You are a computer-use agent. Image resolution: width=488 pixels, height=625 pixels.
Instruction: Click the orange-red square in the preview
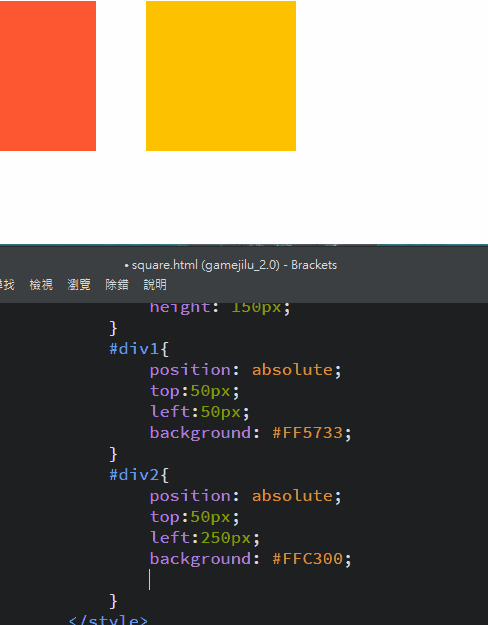tap(47, 76)
